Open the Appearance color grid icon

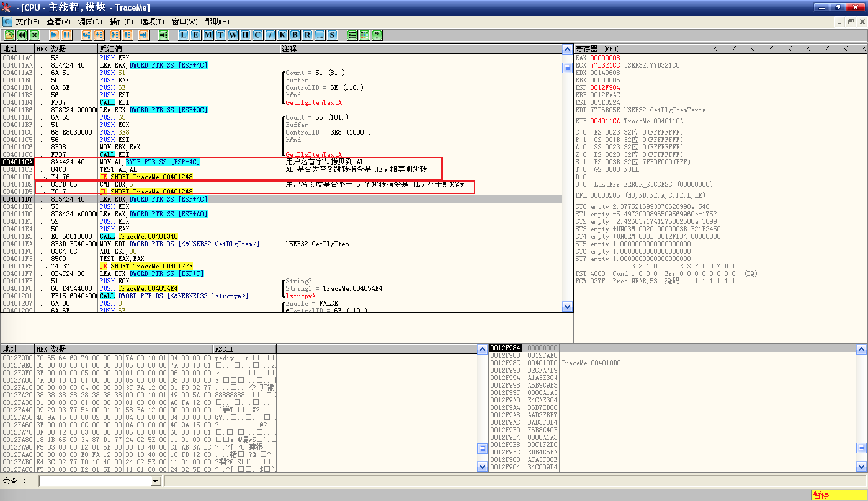pos(364,35)
